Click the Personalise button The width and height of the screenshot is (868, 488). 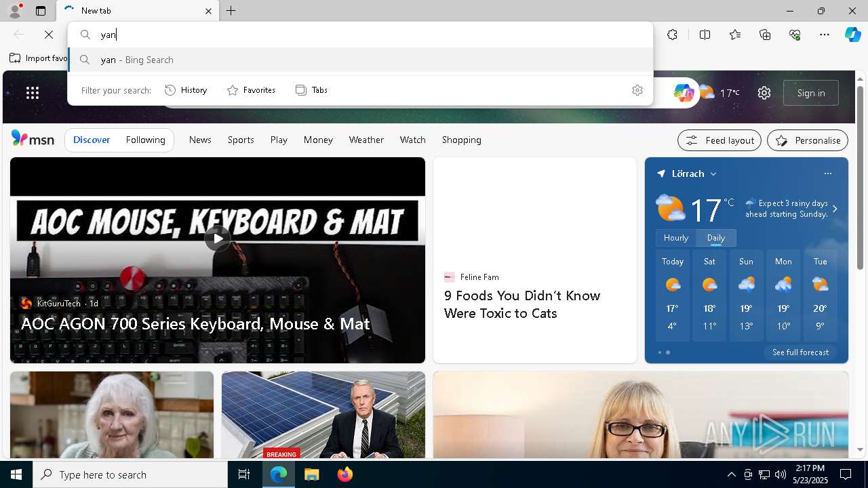(808, 140)
